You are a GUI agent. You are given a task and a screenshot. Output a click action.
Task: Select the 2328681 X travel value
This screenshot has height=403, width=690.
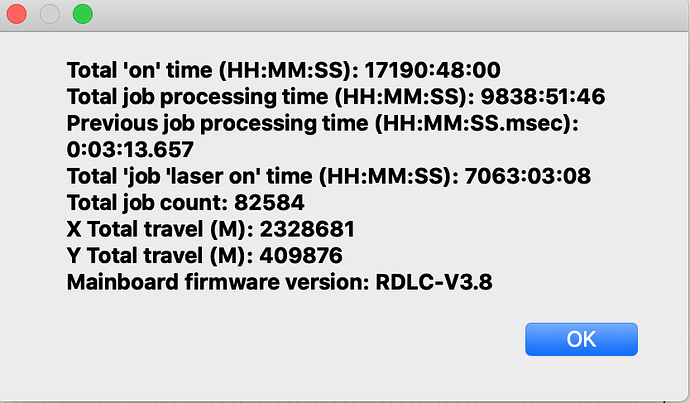pyautogui.click(x=307, y=229)
